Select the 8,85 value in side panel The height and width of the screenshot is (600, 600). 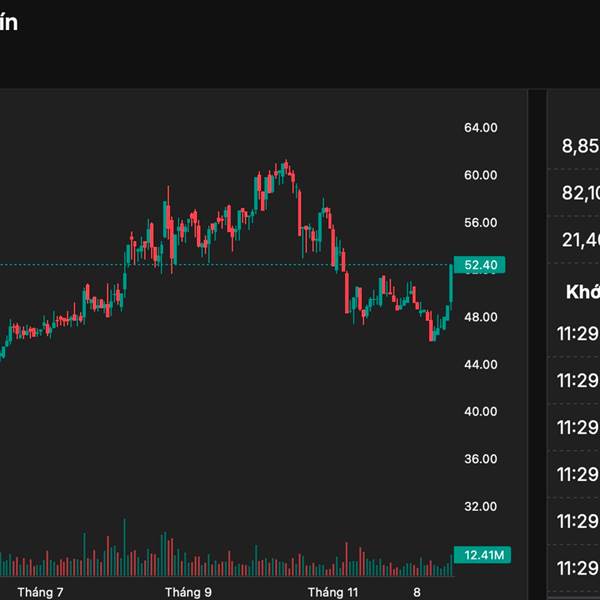point(580,147)
